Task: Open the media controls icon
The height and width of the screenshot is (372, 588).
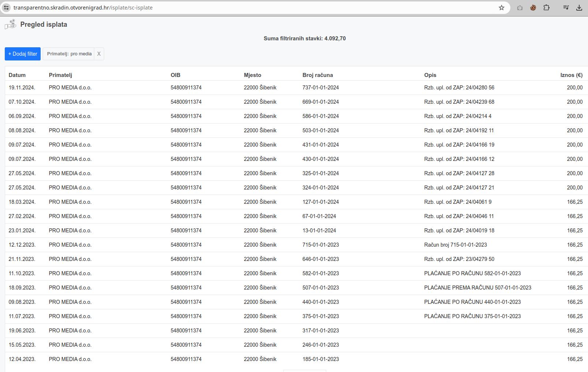Action: pyautogui.click(x=566, y=7)
